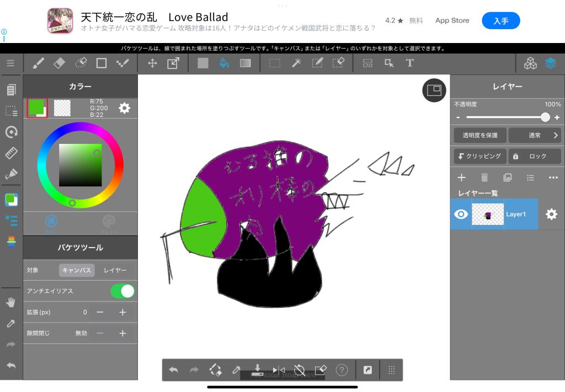The height and width of the screenshot is (392, 565).
Task: Select the Brush tool in top toolbar
Action: point(38,63)
